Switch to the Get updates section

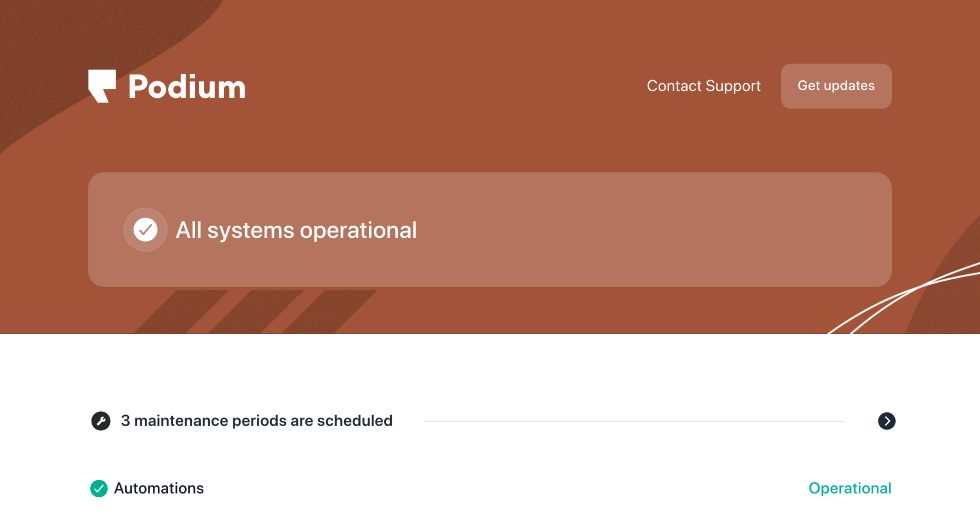coord(835,86)
